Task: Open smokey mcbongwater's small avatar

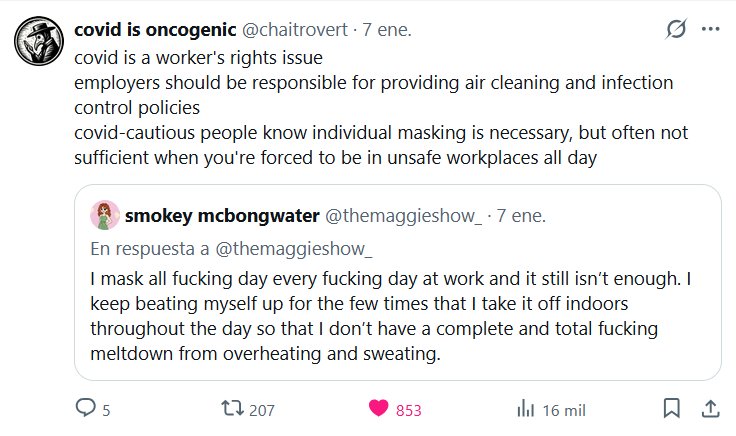Action: (x=104, y=215)
